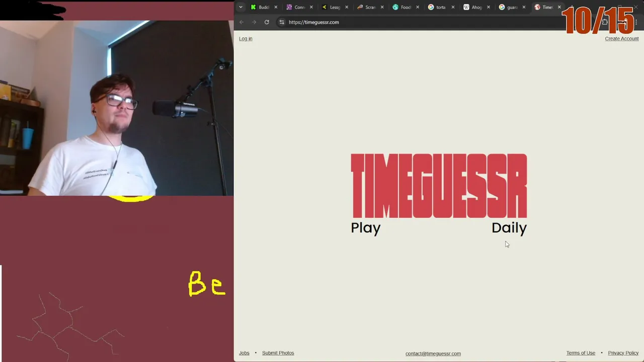Screen dimensions: 644x362
Task: Close the torta tab
Action: (x=453, y=7)
